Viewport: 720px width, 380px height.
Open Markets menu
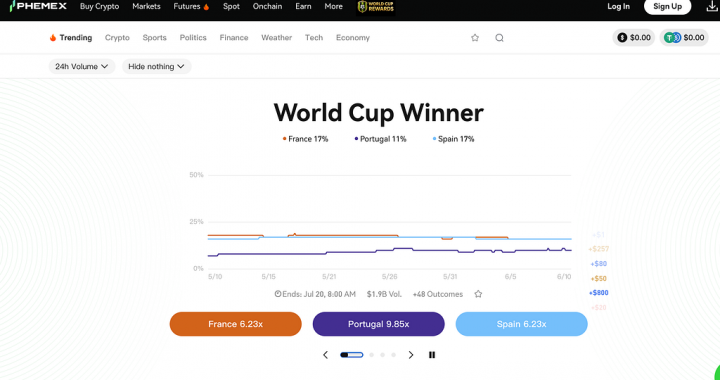[146, 6]
